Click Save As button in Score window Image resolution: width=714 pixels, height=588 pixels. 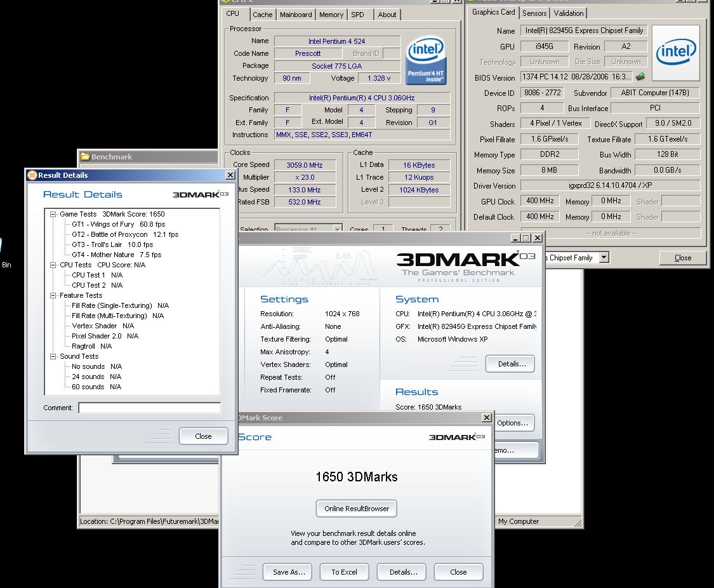pyautogui.click(x=288, y=572)
